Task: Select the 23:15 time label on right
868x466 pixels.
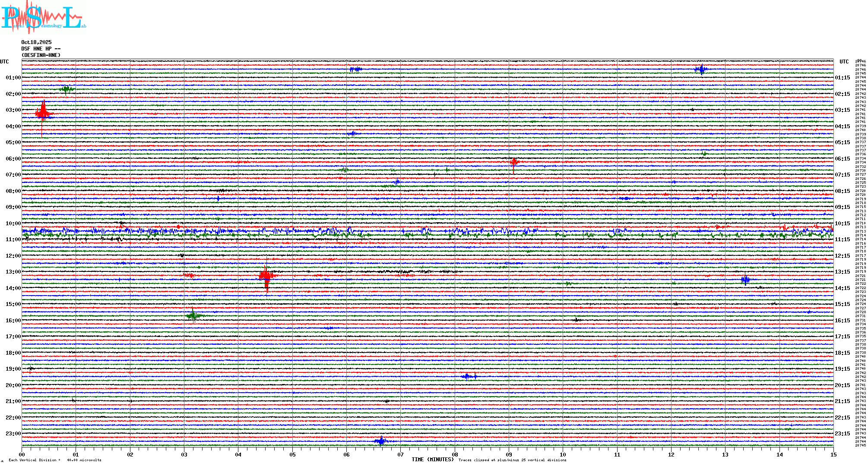Action: coord(842,434)
